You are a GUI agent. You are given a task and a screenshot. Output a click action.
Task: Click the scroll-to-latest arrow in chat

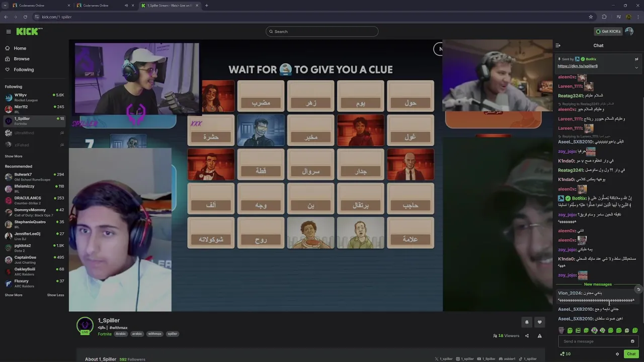click(638, 289)
